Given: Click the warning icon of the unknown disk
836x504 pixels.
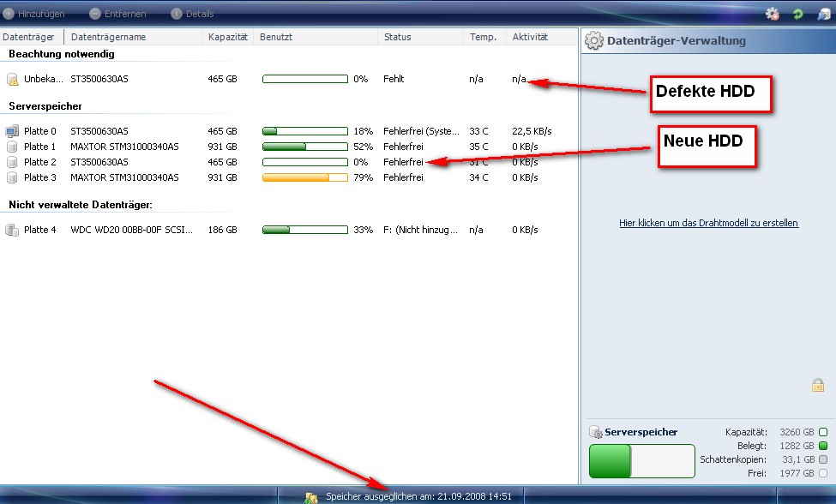Looking at the screenshot, I should click(12, 80).
